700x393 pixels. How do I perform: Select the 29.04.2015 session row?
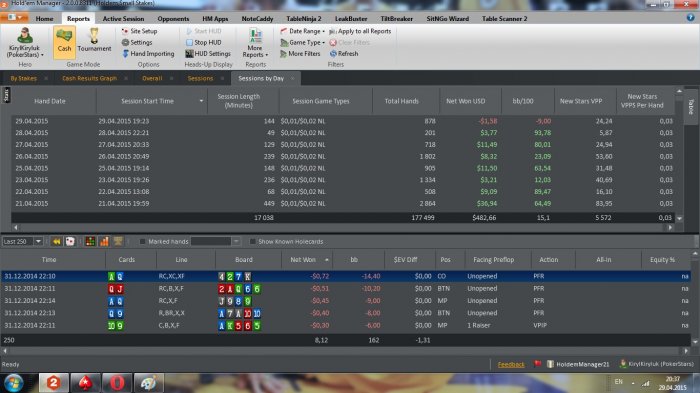(344, 121)
